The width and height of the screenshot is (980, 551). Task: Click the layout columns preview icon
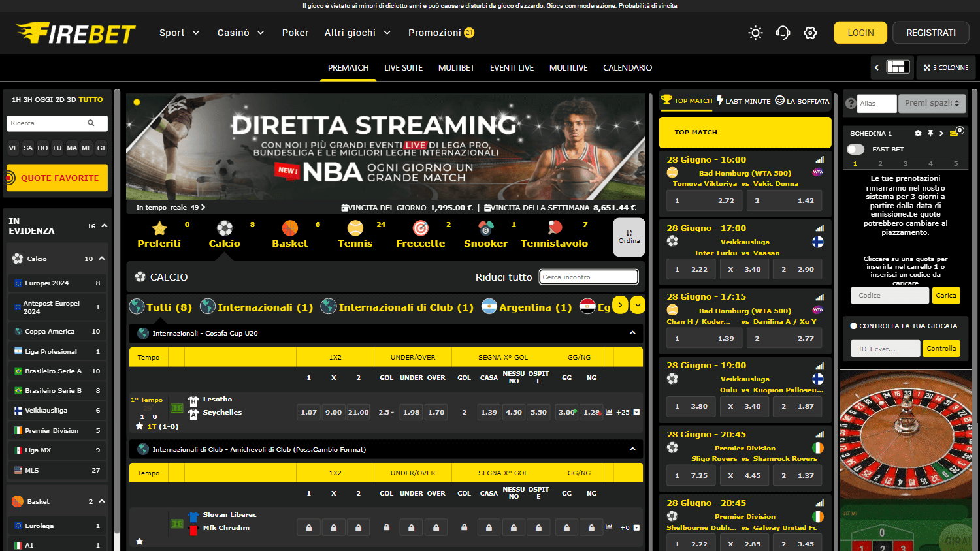(x=898, y=67)
